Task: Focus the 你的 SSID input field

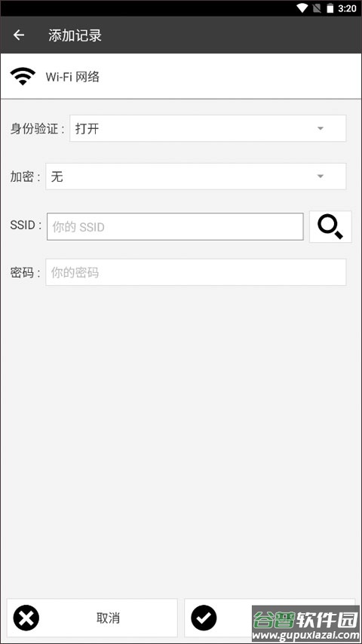Action: coord(175,226)
